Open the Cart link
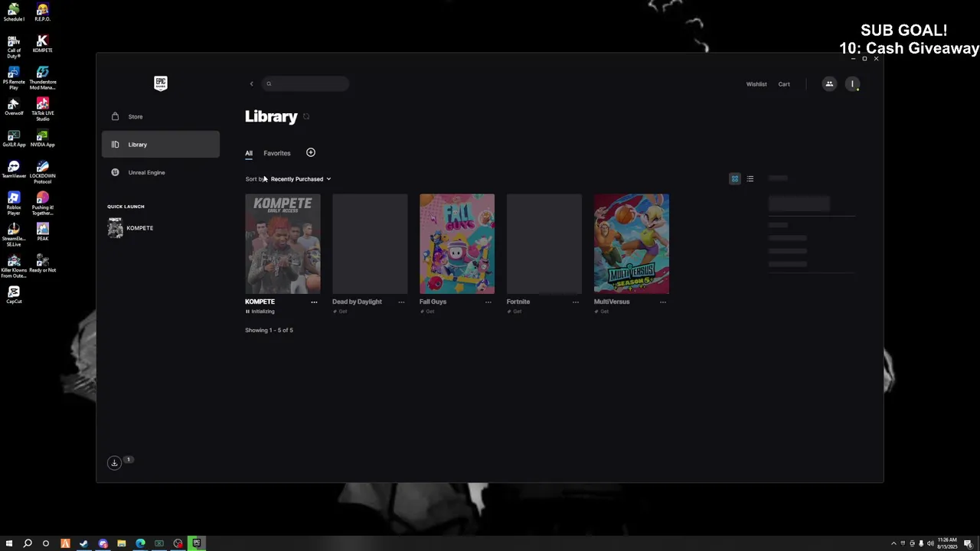Image resolution: width=980 pixels, height=551 pixels. point(784,84)
